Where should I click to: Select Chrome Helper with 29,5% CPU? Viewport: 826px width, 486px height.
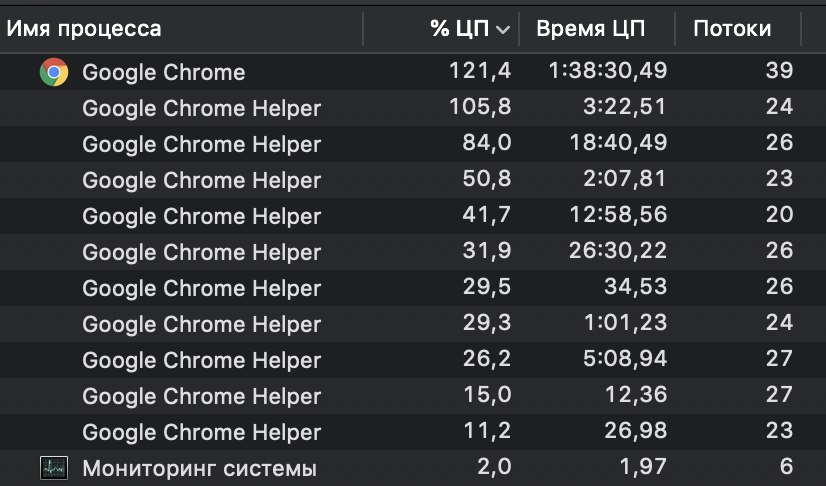pyautogui.click(x=413, y=288)
